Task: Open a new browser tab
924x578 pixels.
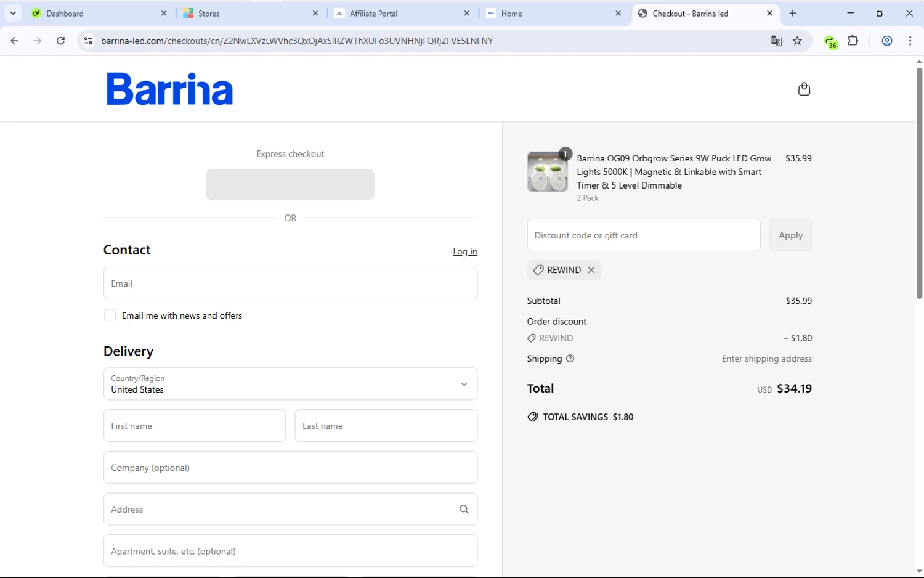Action: tap(793, 13)
